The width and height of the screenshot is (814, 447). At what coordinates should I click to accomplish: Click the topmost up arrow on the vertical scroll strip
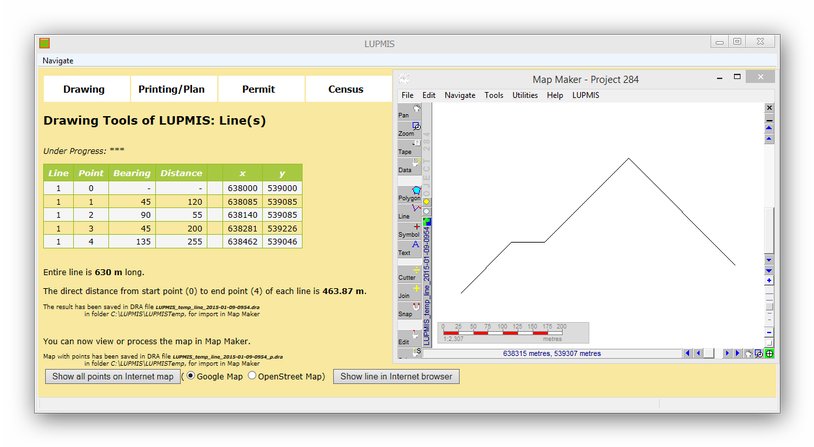[769, 128]
